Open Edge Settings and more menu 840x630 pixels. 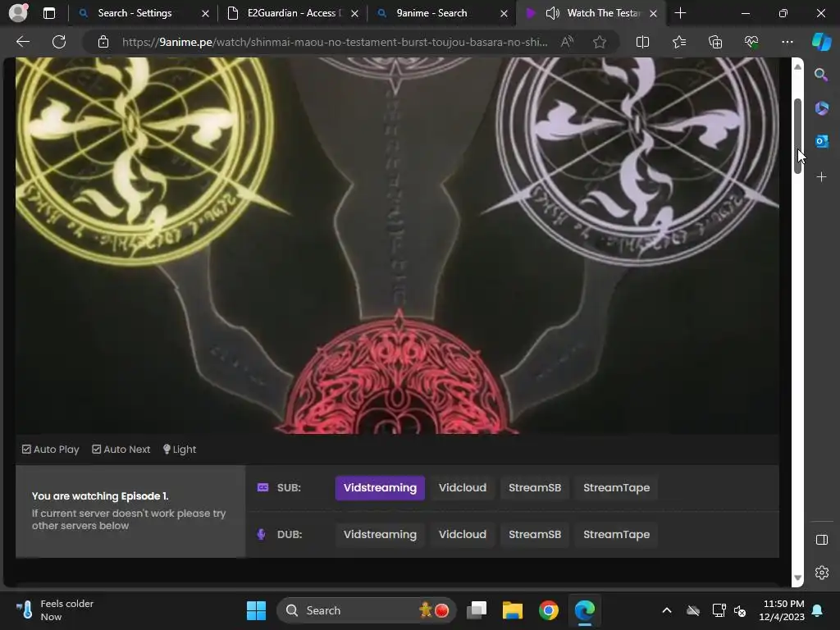pyautogui.click(x=787, y=42)
